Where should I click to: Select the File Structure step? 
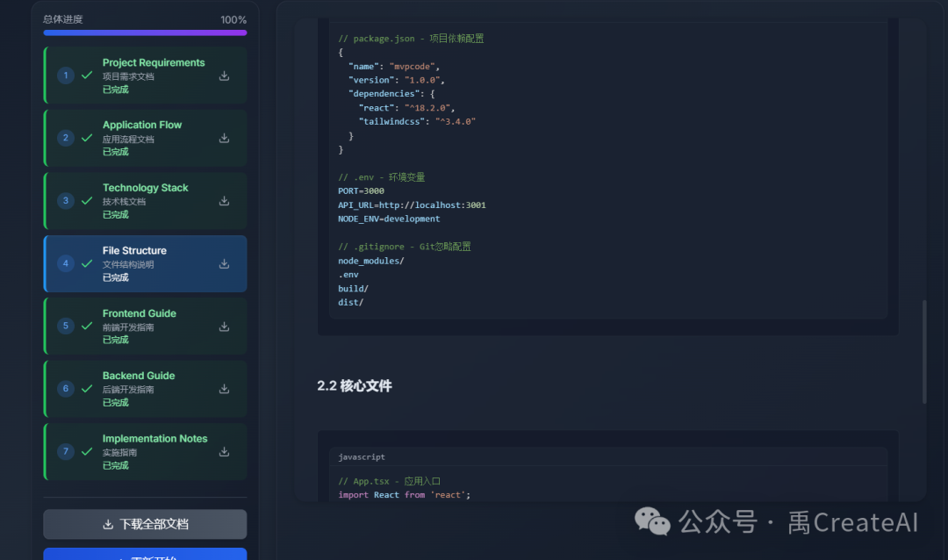pos(145,263)
